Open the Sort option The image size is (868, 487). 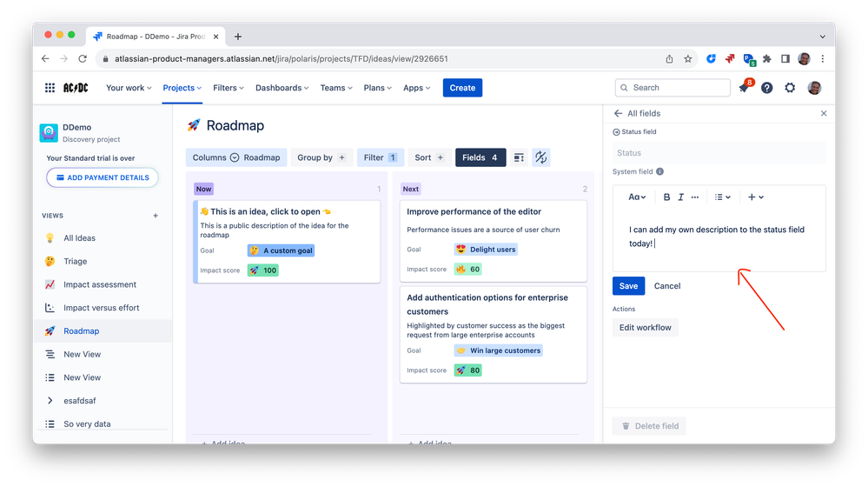click(429, 158)
